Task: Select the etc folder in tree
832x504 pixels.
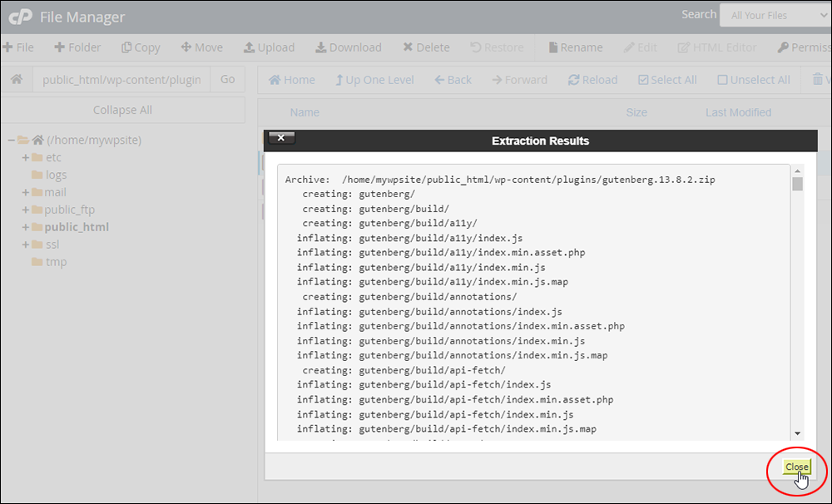Action: 53,157
